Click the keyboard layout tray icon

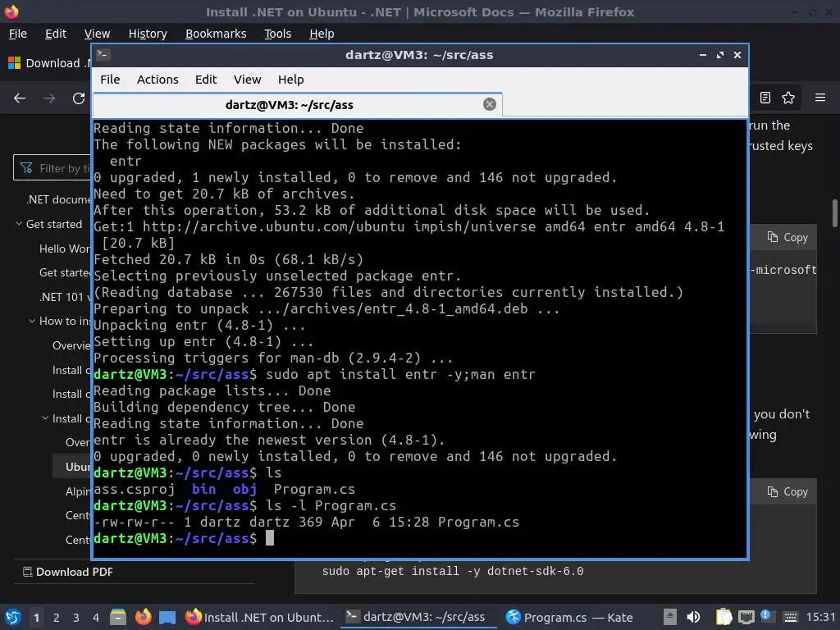point(791,617)
